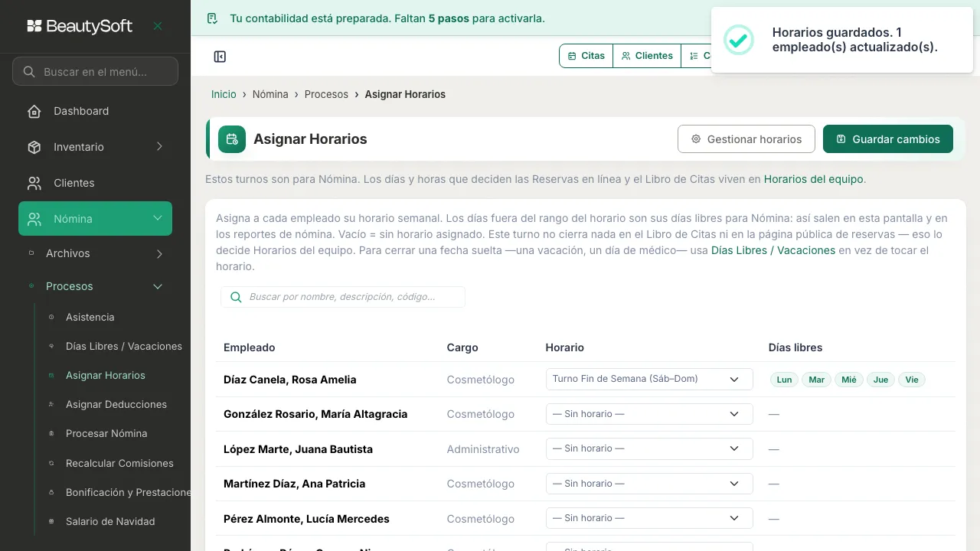Viewport: 980px width, 551px height.
Task: Follow the Días Libres / Vacaciones inline link
Action: click(773, 250)
